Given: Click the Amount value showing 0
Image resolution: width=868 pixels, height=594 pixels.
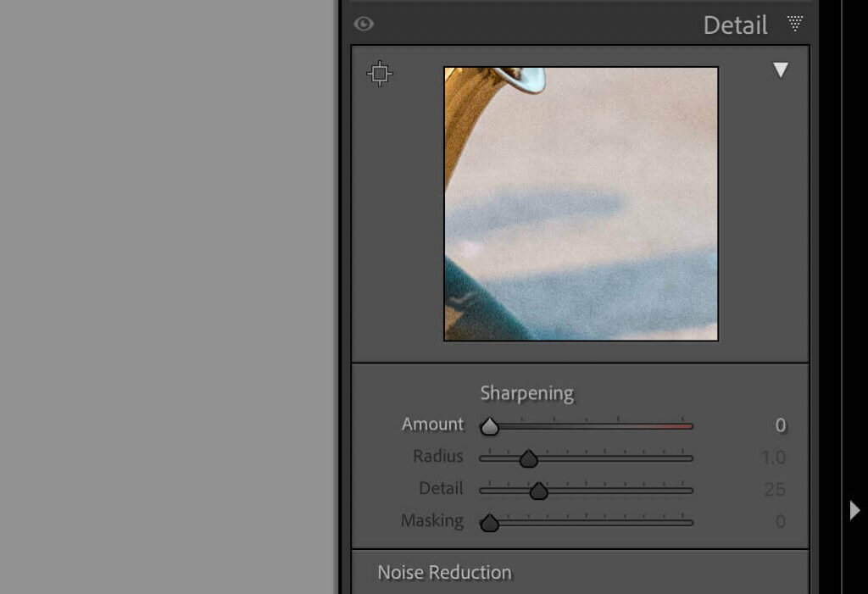Looking at the screenshot, I should point(779,425).
